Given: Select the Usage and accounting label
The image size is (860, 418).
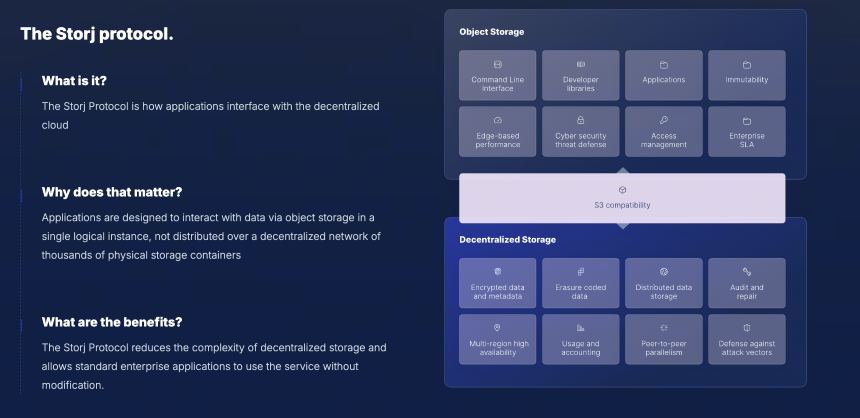Looking at the screenshot, I should pos(581,348).
